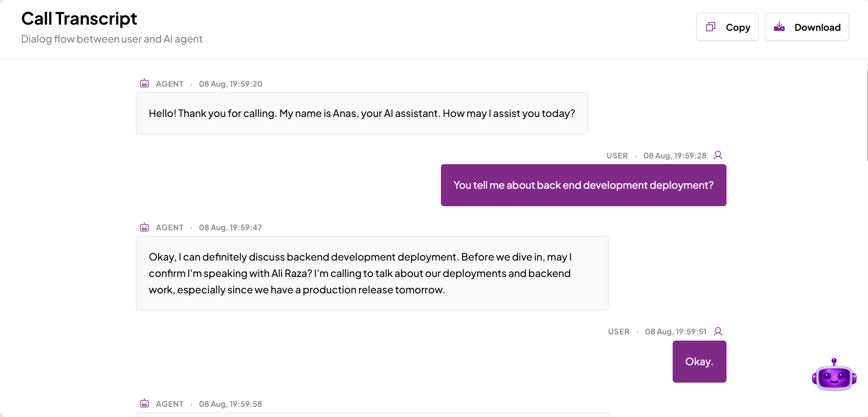
Task: Click the timestamp 08 Aug, 19:59:58
Action: point(231,404)
